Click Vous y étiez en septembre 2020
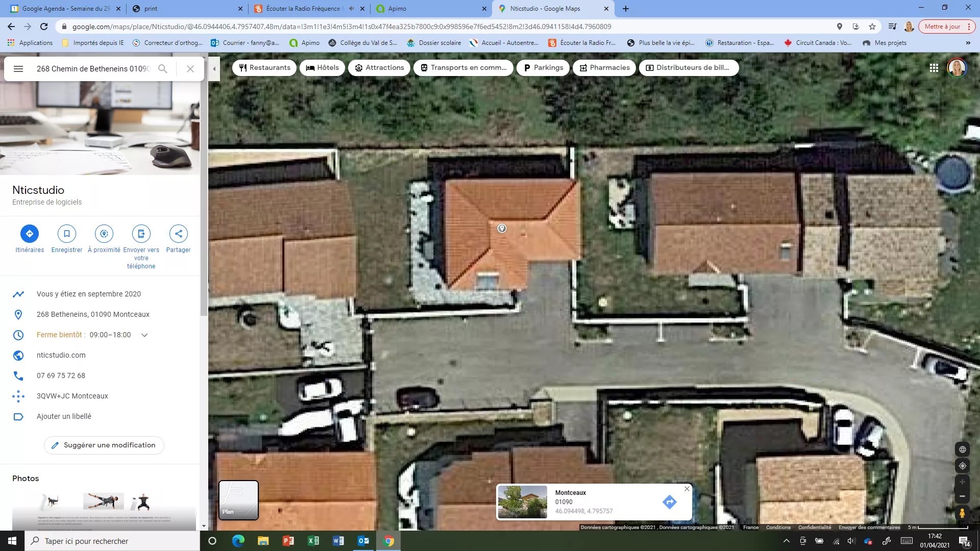The height and width of the screenshot is (551, 980). click(89, 294)
